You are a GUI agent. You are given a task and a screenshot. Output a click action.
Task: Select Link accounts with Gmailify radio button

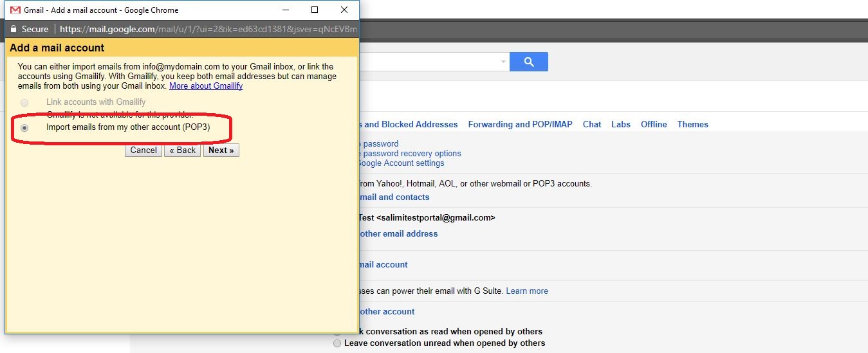coord(24,102)
